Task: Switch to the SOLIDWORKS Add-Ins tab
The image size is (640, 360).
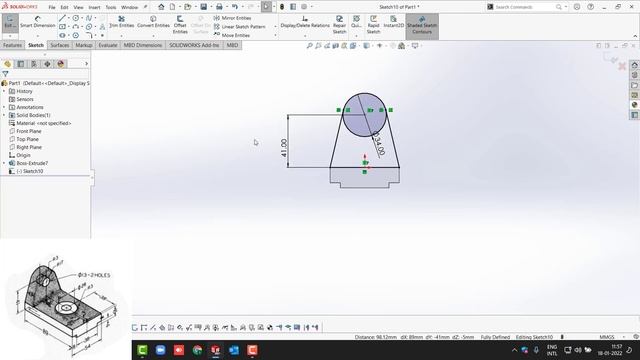Action: (x=194, y=45)
